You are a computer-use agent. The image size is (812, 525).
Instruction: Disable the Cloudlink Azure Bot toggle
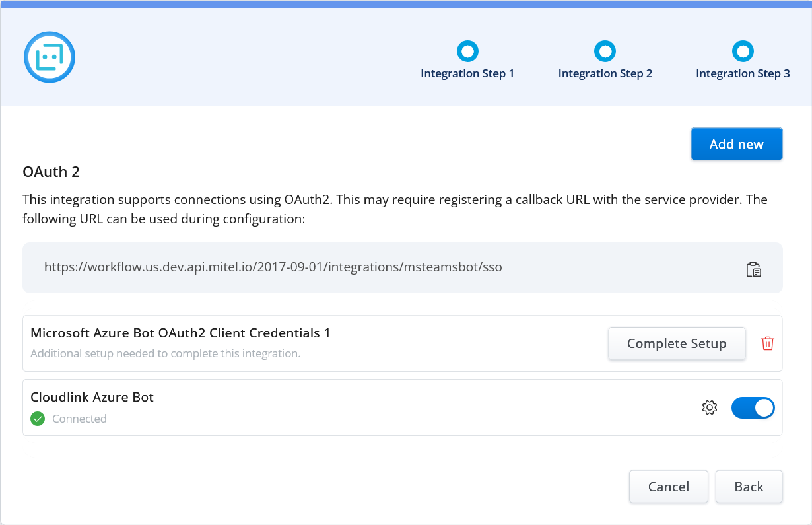tap(753, 408)
